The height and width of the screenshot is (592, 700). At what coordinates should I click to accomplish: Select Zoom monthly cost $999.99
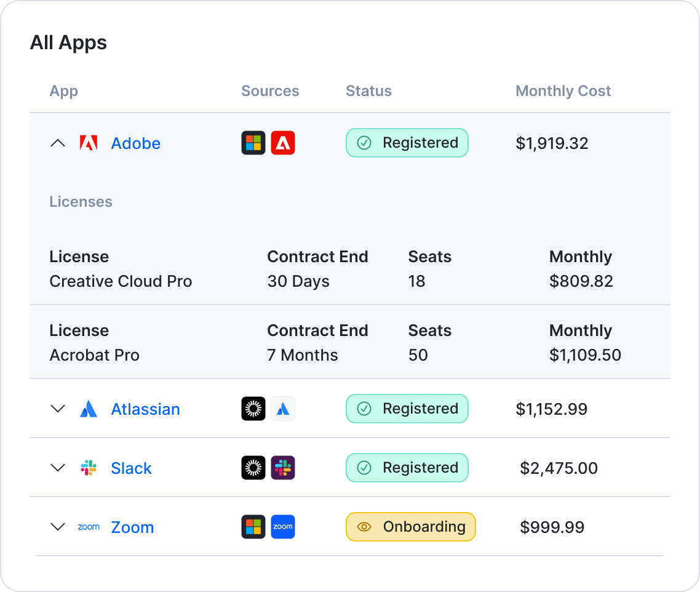tap(552, 527)
